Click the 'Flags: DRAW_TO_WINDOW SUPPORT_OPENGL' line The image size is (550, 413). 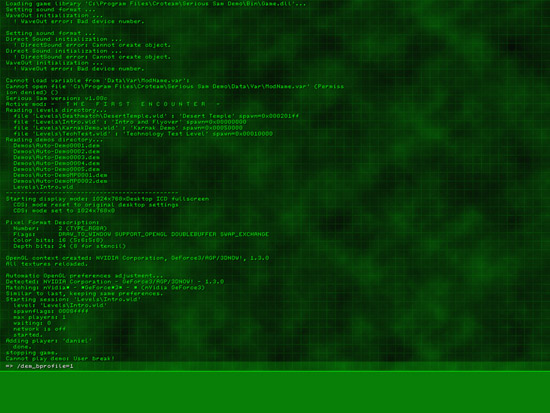tap(141, 234)
